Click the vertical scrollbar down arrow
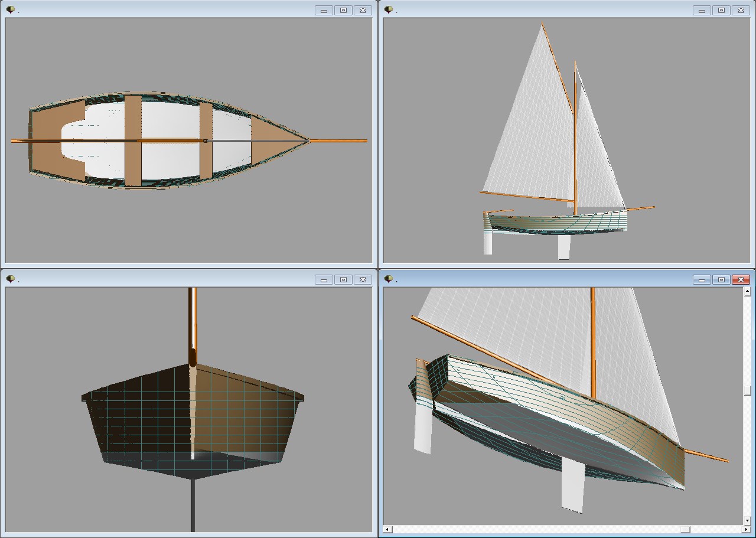The height and width of the screenshot is (538, 756). 747,520
